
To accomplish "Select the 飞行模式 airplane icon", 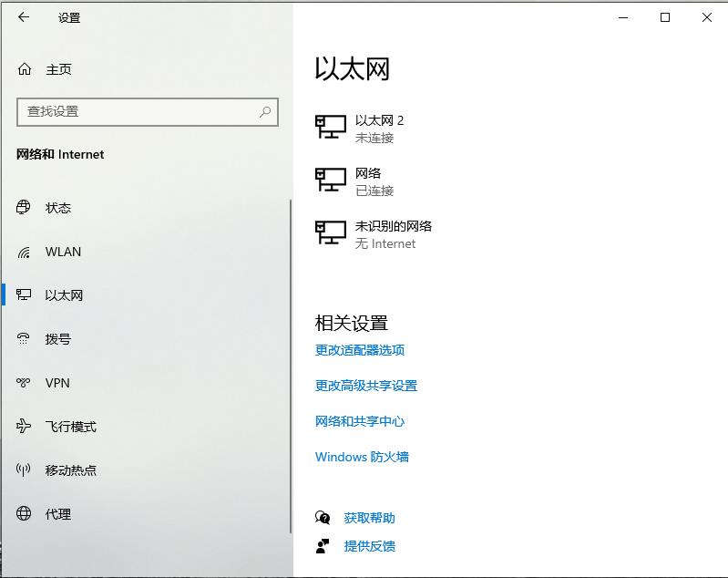I will (23, 426).
